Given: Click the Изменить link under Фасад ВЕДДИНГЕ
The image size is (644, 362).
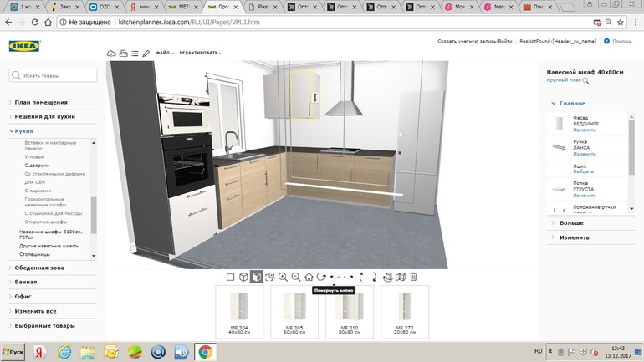Looking at the screenshot, I should [585, 130].
